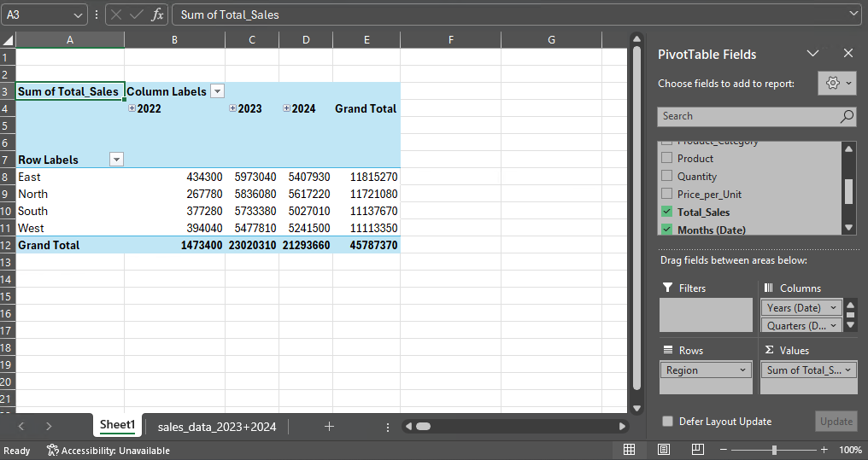Viewport: 868px width, 460px height.
Task: Click the zoom slider handle
Action: [x=774, y=450]
